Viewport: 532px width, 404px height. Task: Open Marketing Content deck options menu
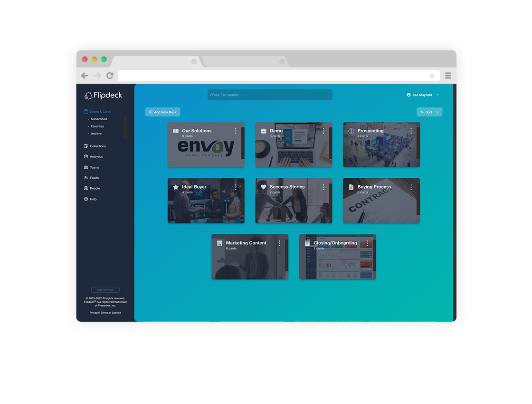(280, 243)
